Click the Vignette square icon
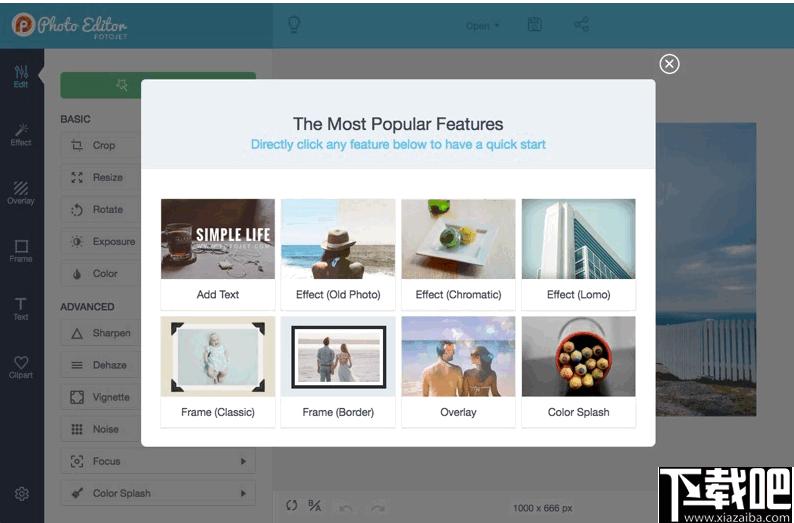The width and height of the screenshot is (794, 523). tap(77, 397)
